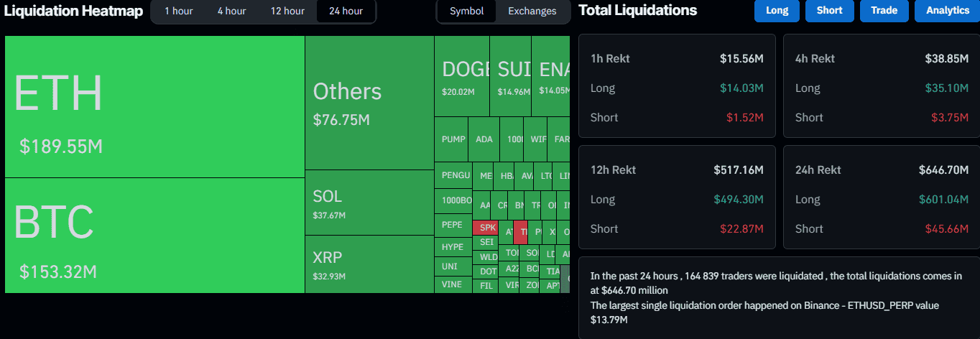980x339 pixels.
Task: Toggle heatmap view to Symbol
Action: (466, 11)
